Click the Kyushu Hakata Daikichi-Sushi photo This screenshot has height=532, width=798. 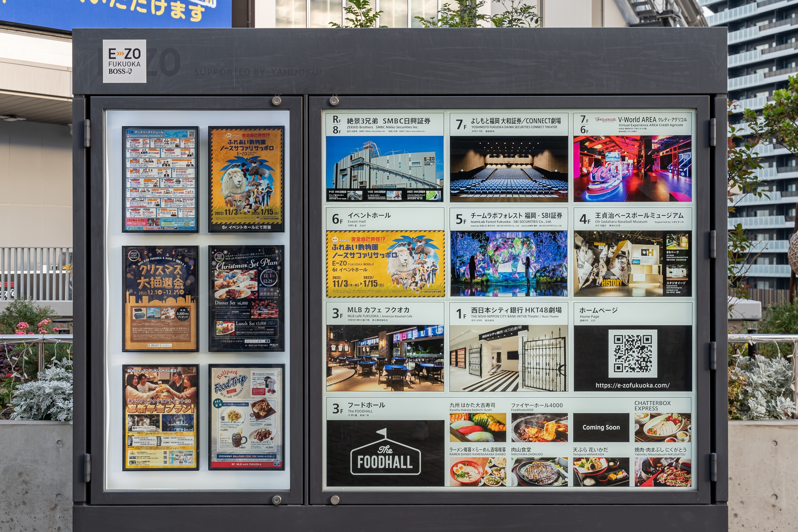(x=478, y=428)
